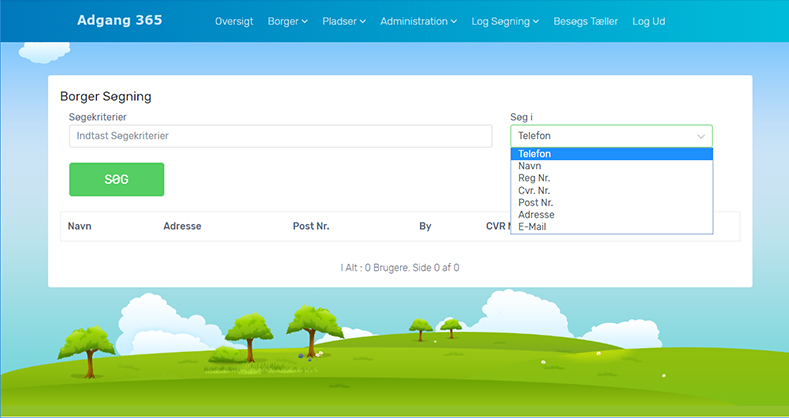Select Telefon from the dropdown list

[535, 154]
